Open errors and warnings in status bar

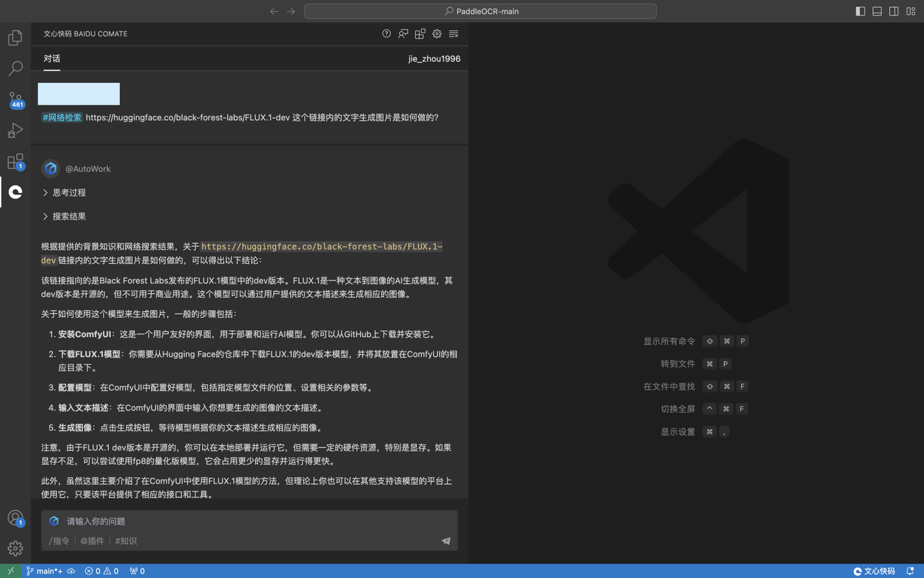click(101, 571)
